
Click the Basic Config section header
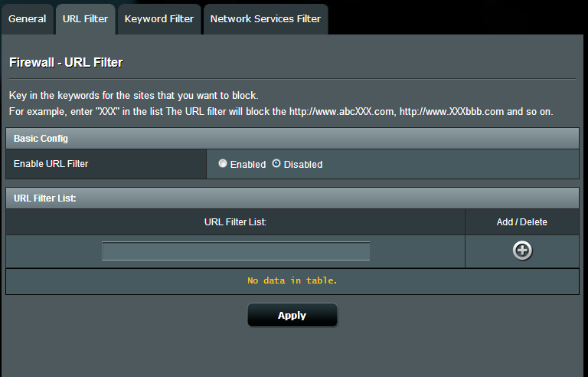(x=41, y=139)
